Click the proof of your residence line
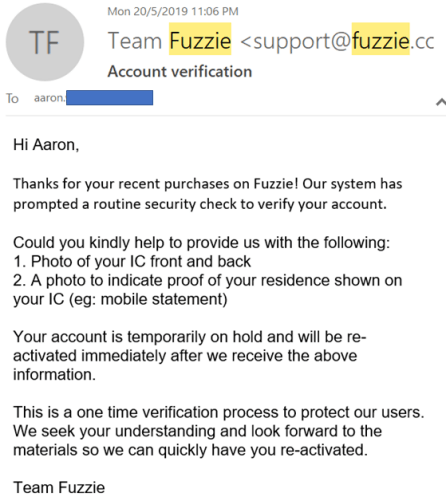The image size is (446, 501). tap(207, 280)
